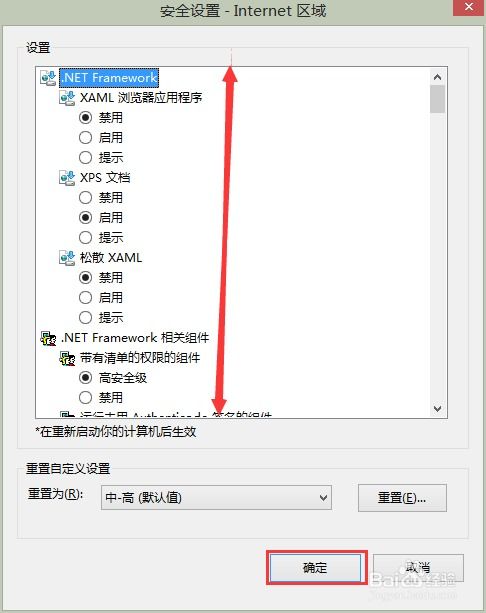Click the 重置(E)... button
This screenshot has height=613, width=486.
(x=402, y=498)
